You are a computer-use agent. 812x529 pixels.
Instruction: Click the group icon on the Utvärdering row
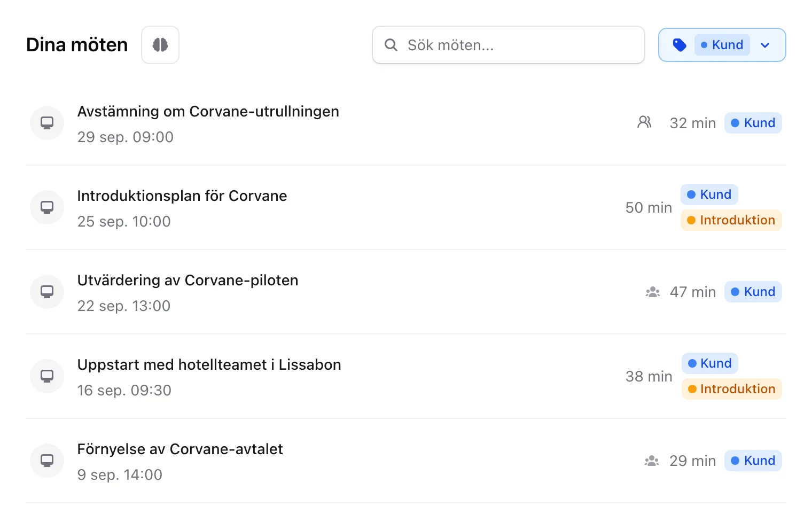(x=653, y=292)
